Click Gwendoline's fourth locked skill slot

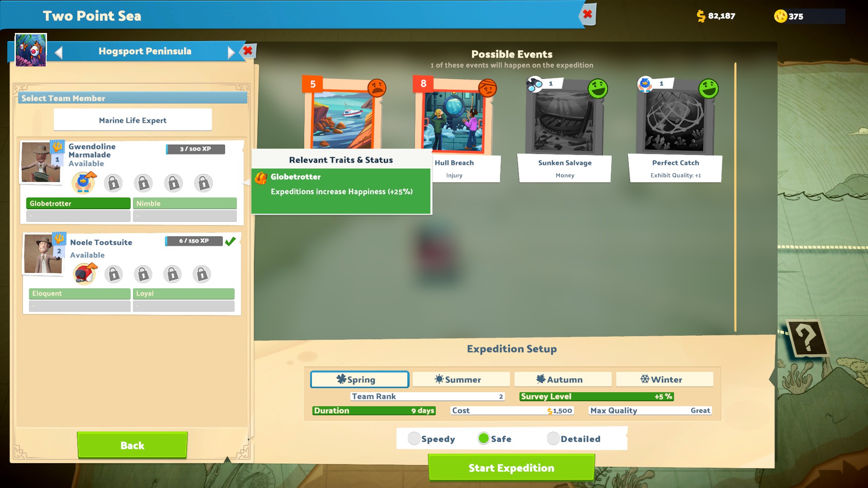click(203, 183)
